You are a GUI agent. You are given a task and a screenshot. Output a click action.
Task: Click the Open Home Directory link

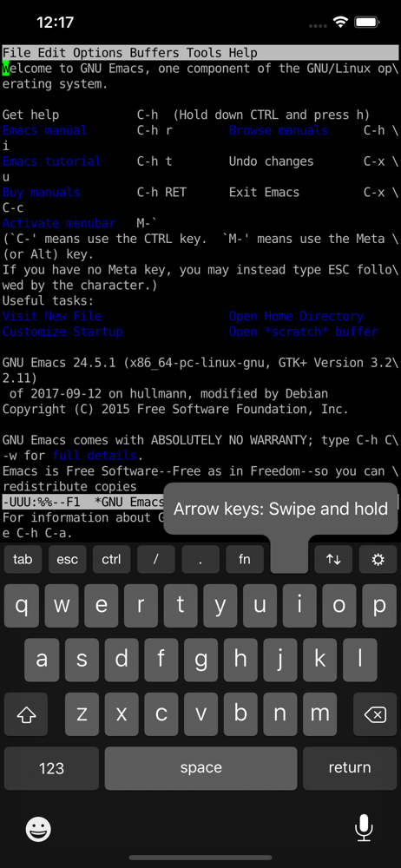(296, 317)
